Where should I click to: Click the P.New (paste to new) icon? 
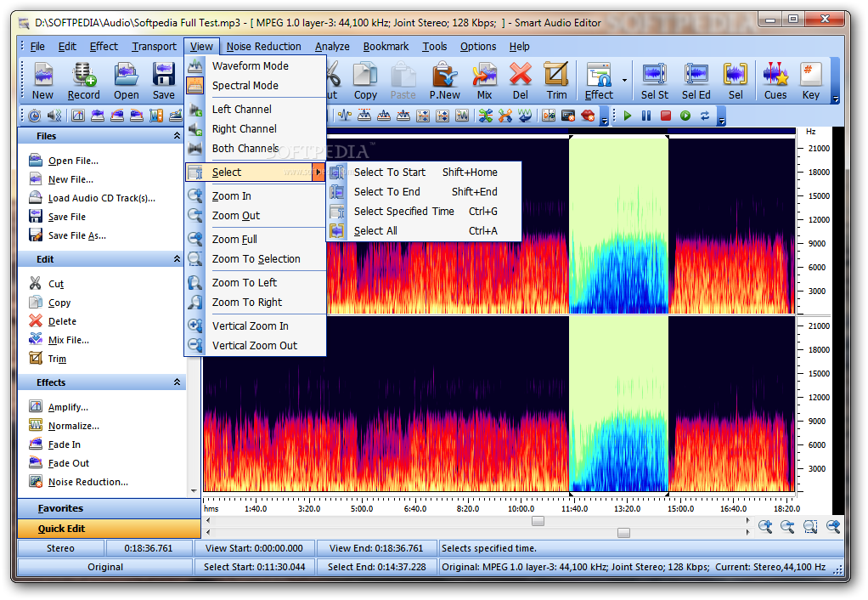(444, 81)
